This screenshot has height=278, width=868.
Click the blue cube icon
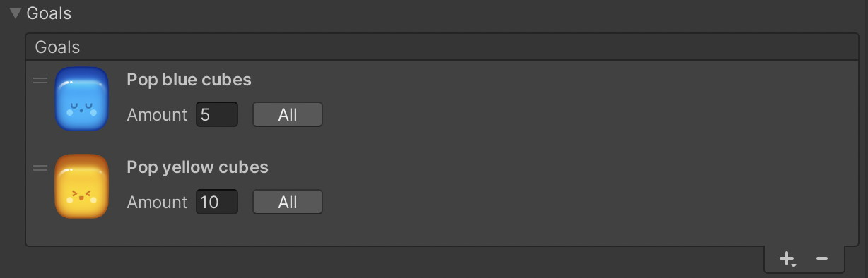click(81, 99)
